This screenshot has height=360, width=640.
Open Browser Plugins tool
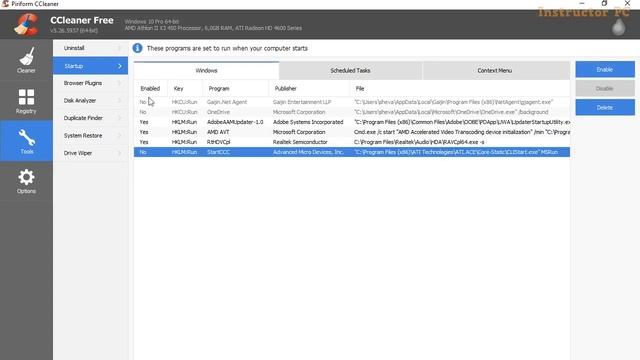pos(90,83)
